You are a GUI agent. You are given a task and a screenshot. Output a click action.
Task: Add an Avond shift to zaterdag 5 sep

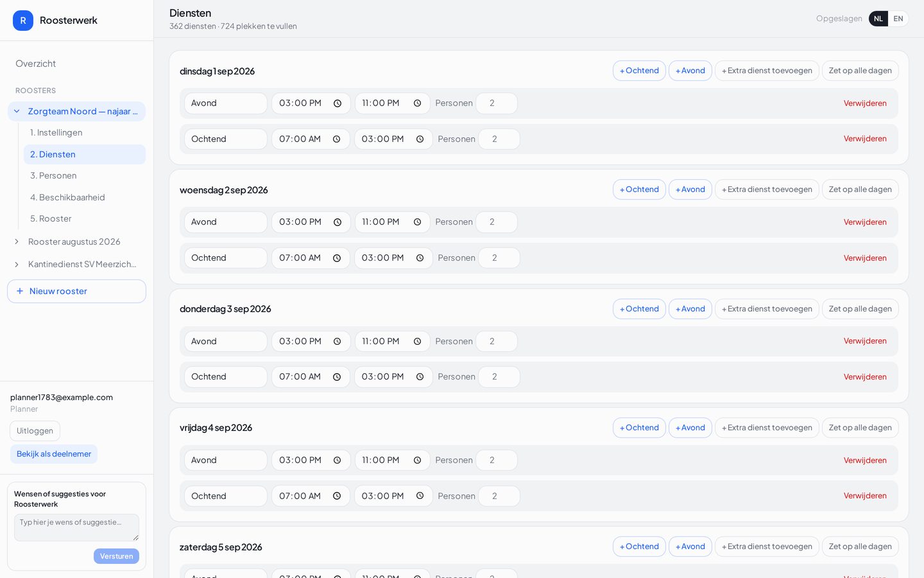click(x=690, y=547)
